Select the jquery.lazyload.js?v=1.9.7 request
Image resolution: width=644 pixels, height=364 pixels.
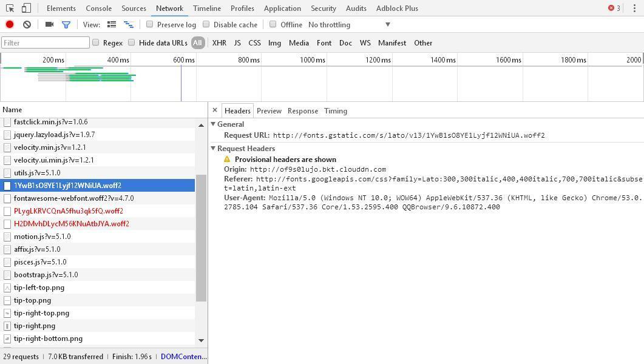(98, 135)
